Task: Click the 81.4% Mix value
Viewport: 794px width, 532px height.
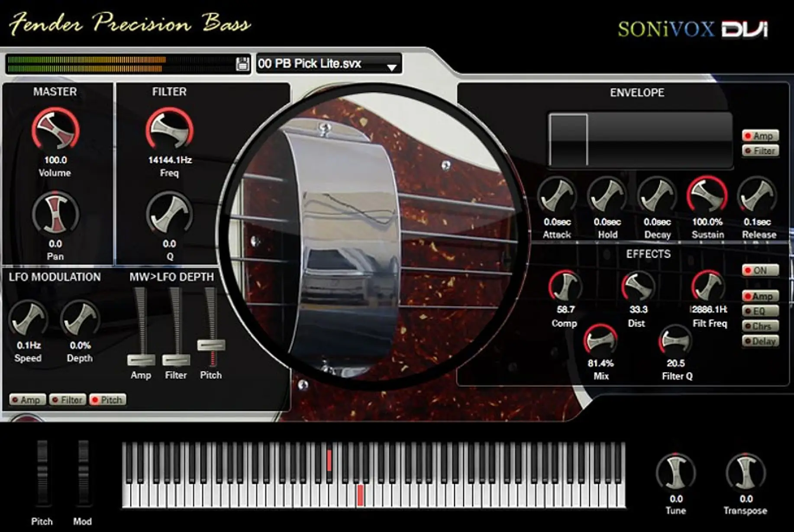Action: [601, 363]
